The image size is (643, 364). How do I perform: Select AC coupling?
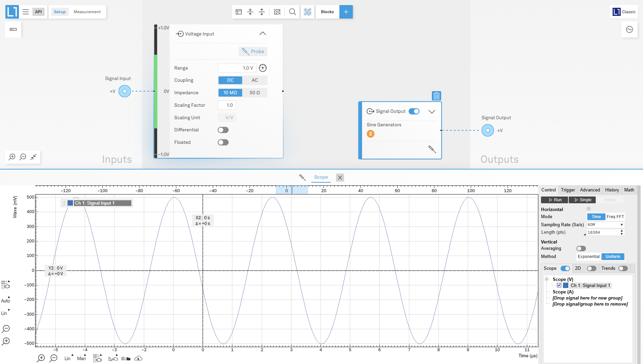(255, 80)
